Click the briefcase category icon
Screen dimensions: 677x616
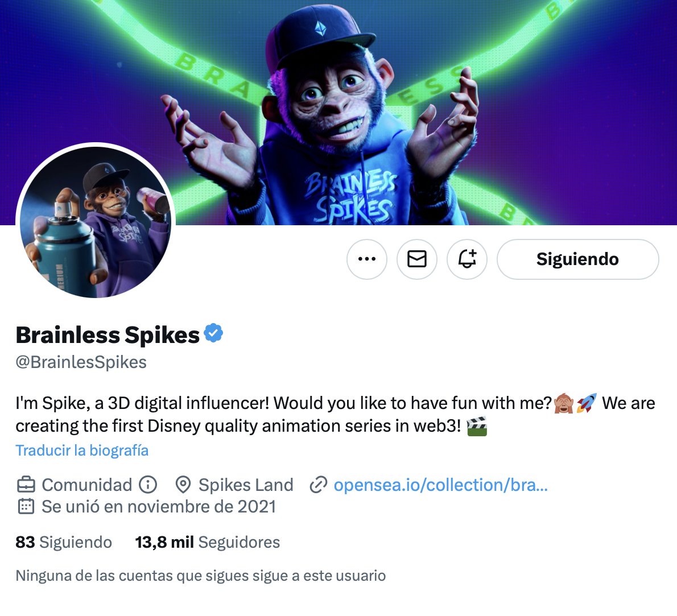pyautogui.click(x=26, y=485)
